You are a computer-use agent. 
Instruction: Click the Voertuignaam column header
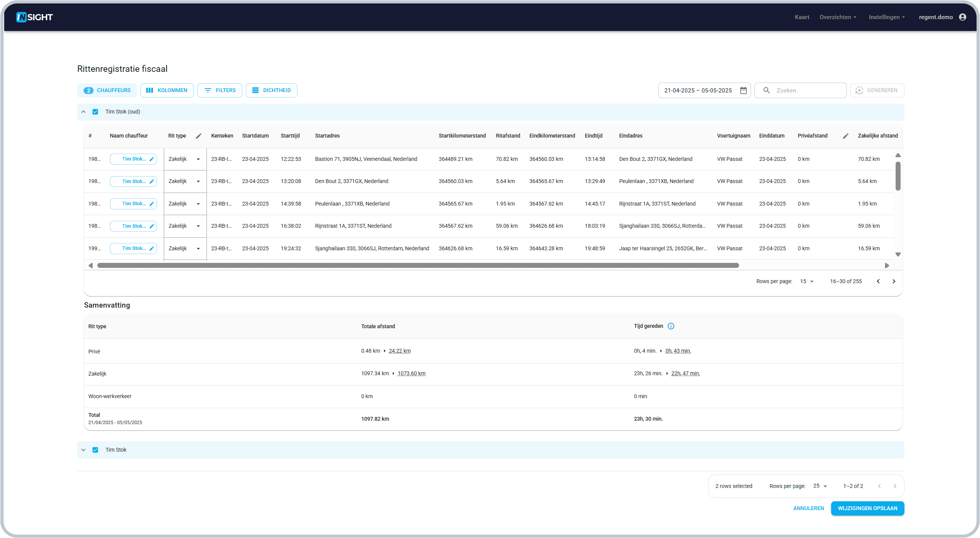pos(733,136)
